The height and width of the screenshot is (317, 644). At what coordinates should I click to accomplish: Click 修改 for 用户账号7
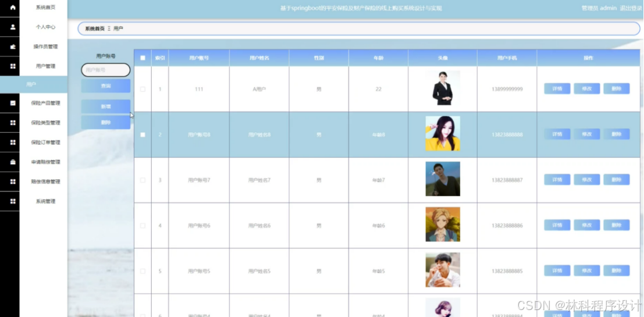pyautogui.click(x=587, y=180)
